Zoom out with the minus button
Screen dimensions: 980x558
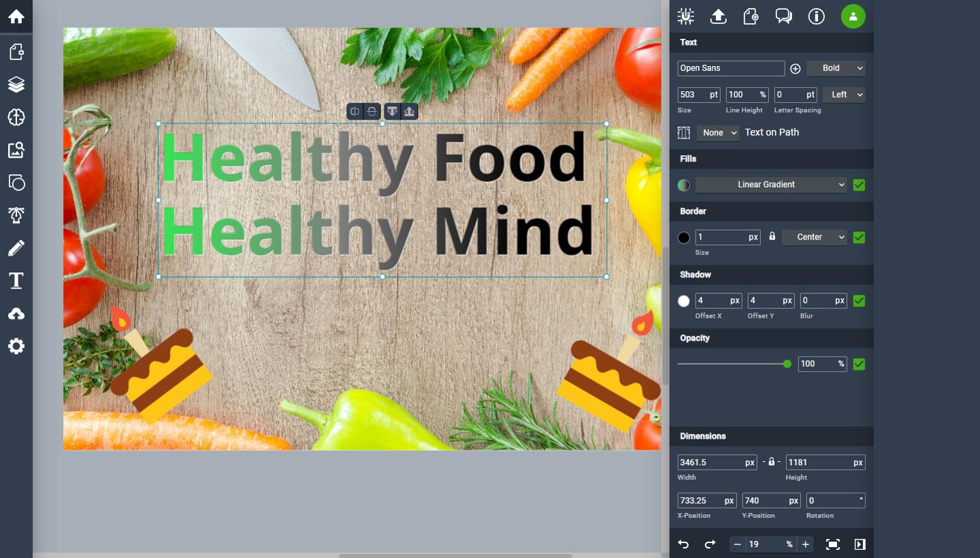[738, 544]
